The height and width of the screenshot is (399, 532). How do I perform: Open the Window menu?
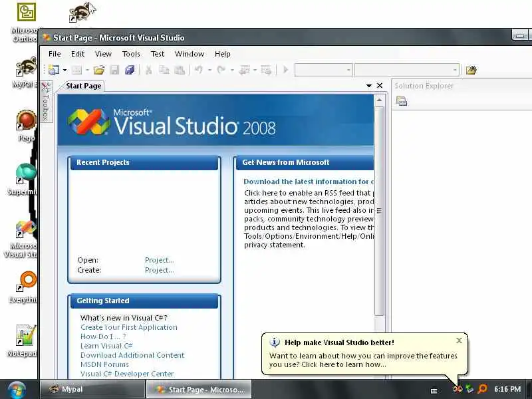tap(190, 54)
